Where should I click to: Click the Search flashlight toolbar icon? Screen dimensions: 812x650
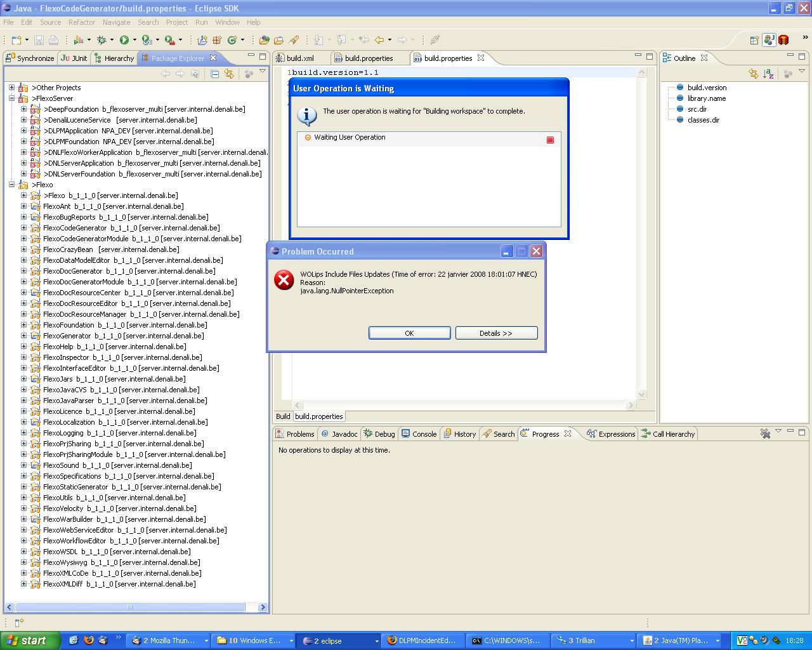(x=294, y=40)
